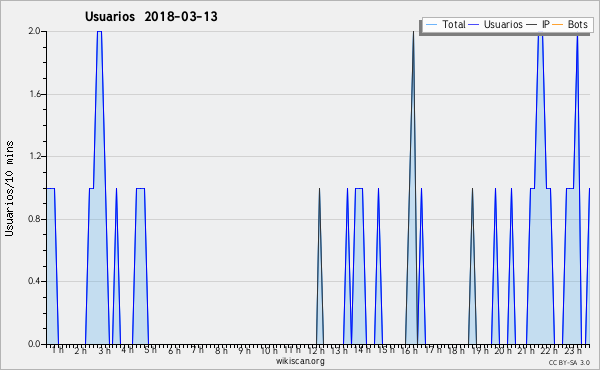600x370 pixels.
Task: Click the '6 h' x-axis label
Action: click(174, 350)
